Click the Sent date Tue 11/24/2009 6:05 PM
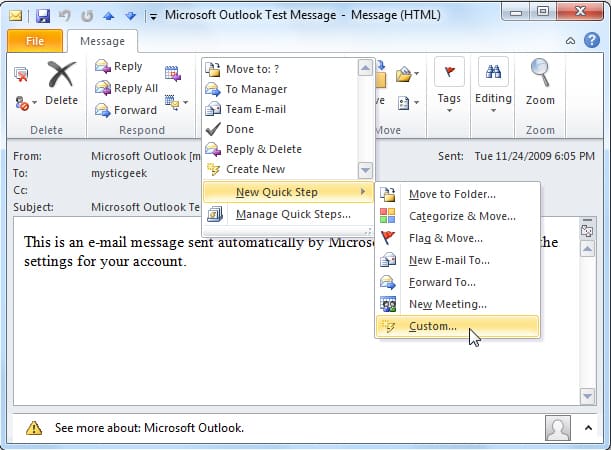Viewport: 611px width, 450px height. tap(535, 156)
